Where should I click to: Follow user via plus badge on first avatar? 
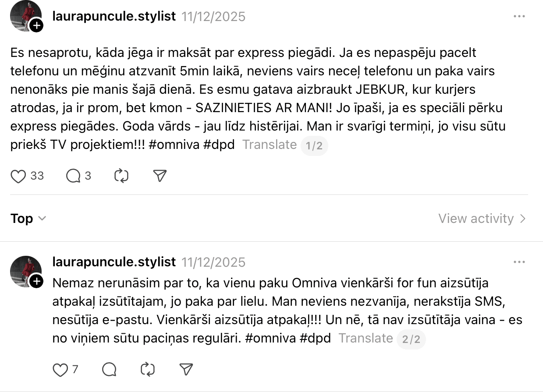36,26
